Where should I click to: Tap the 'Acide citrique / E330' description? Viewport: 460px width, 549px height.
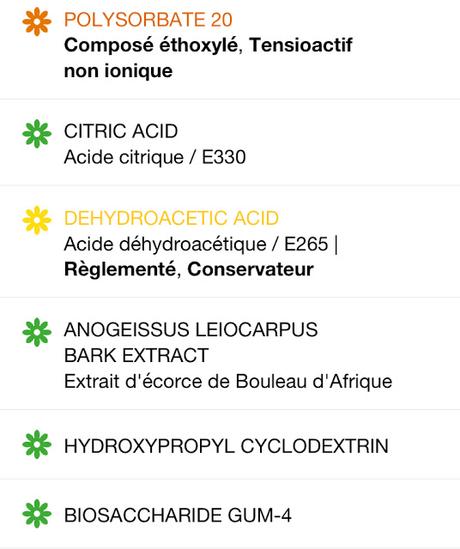pyautogui.click(x=155, y=157)
